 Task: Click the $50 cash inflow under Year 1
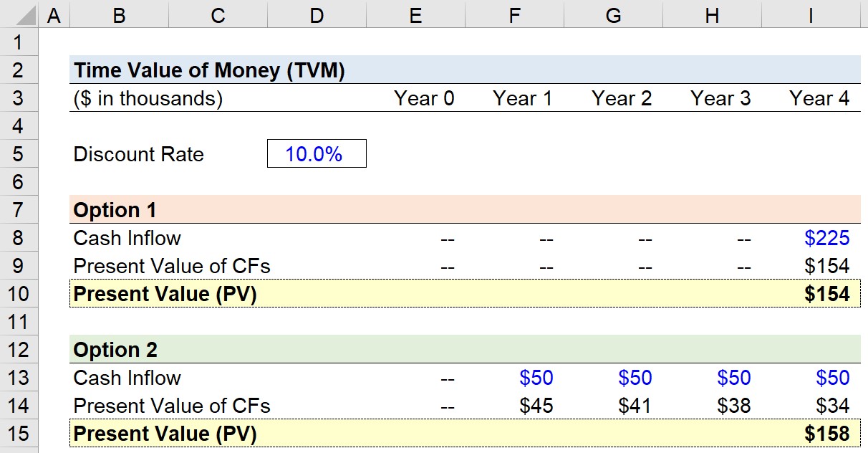point(536,378)
